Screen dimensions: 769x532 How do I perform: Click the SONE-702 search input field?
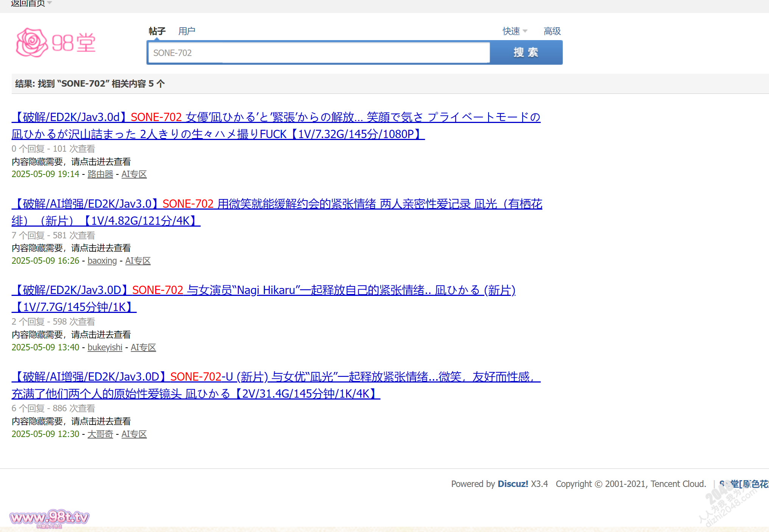click(319, 53)
